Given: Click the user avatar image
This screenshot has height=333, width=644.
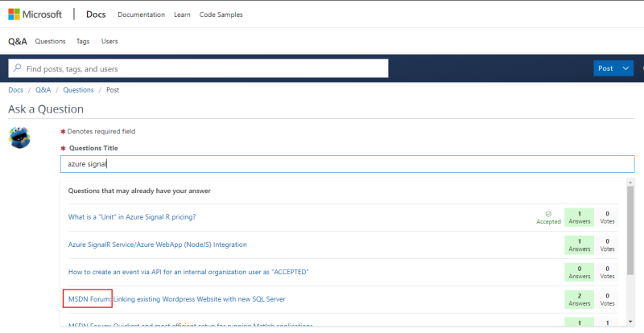Looking at the screenshot, I should [20, 138].
